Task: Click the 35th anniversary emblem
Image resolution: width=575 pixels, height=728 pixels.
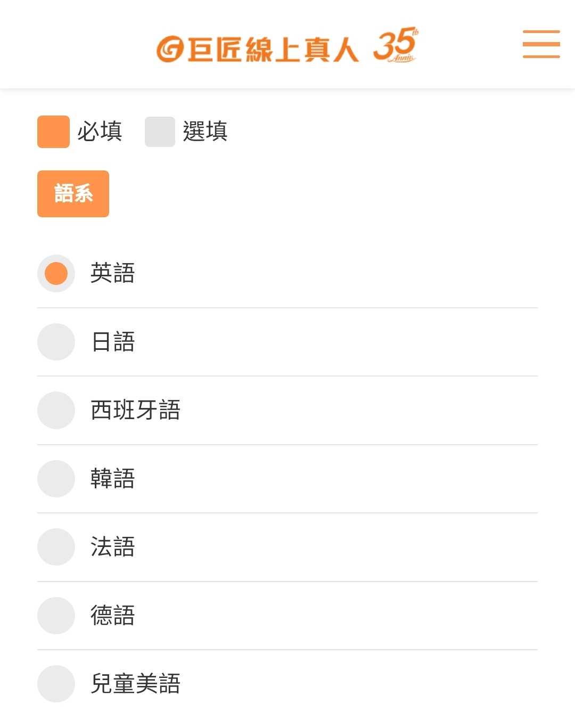Action: pos(396,45)
